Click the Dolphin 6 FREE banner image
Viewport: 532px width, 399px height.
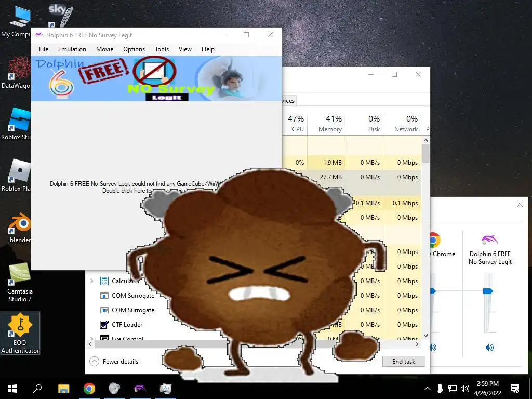pyautogui.click(x=156, y=78)
